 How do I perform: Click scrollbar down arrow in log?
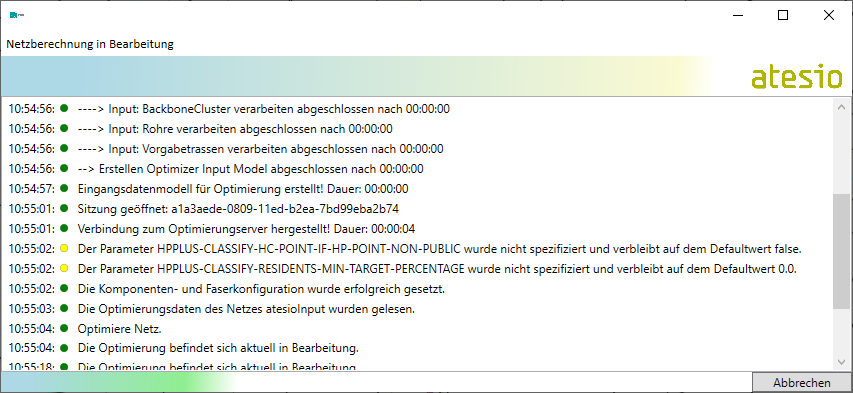click(x=841, y=361)
